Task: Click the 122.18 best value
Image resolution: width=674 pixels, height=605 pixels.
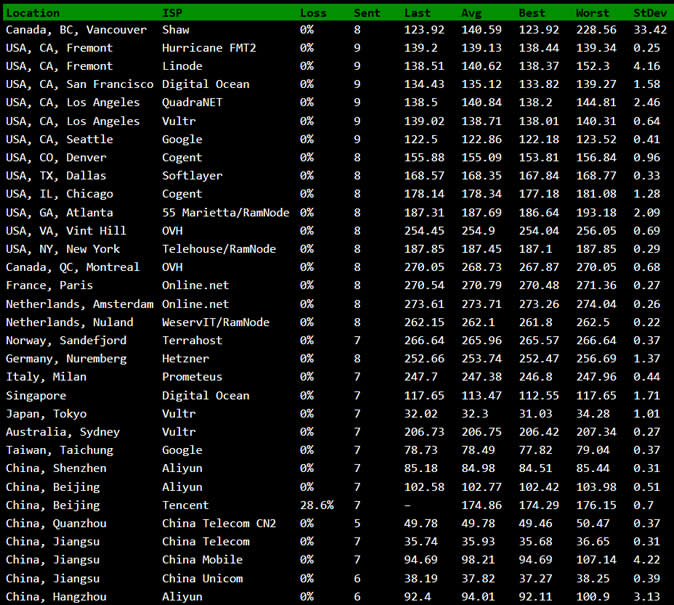Action: pyautogui.click(x=539, y=139)
